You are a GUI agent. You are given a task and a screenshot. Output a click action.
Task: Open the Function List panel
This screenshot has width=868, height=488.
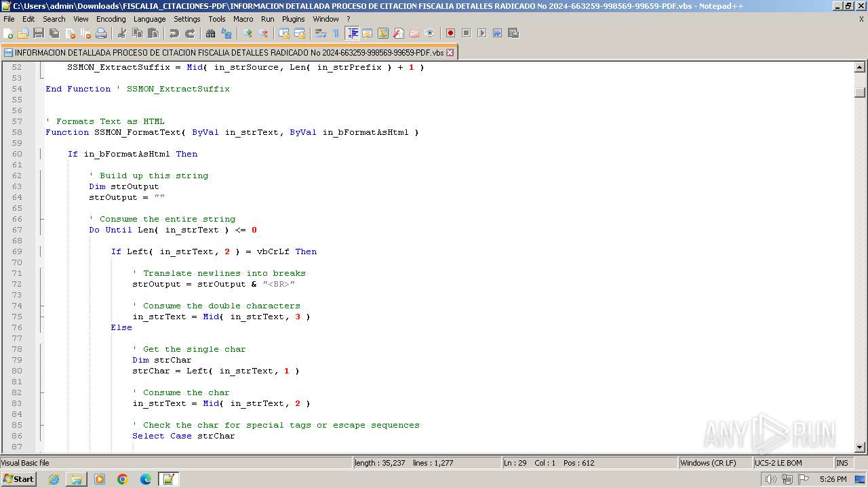click(399, 33)
